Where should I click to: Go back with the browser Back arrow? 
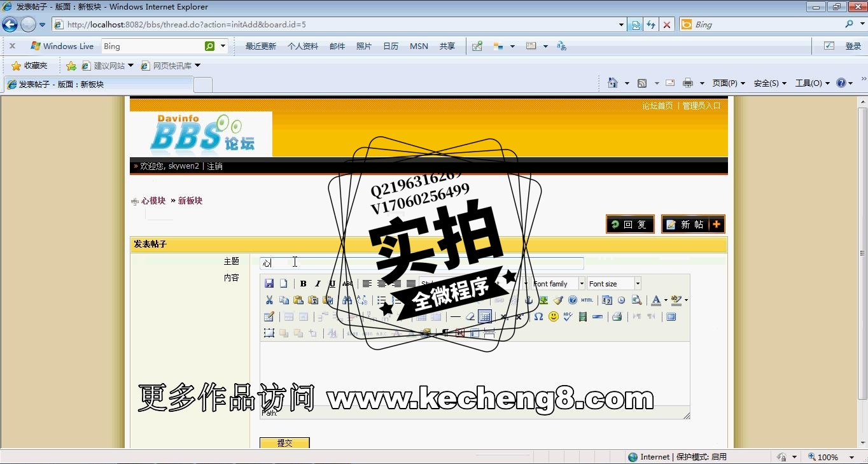(x=10, y=25)
